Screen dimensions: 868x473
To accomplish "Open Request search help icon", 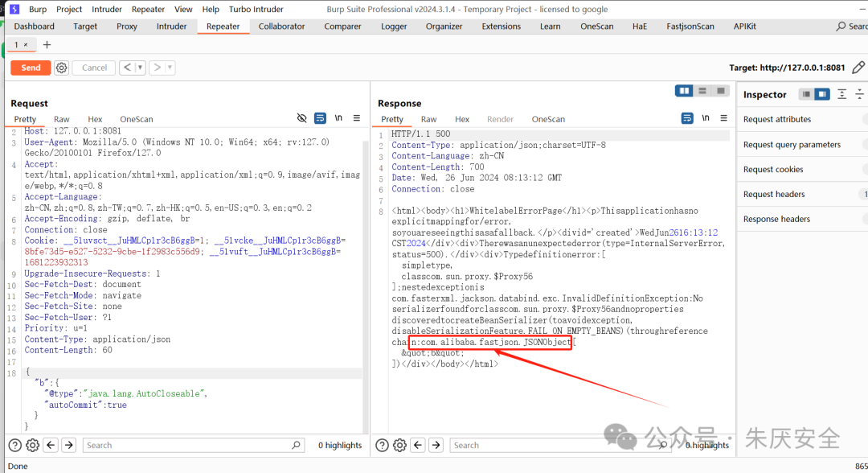I will pos(15,446).
